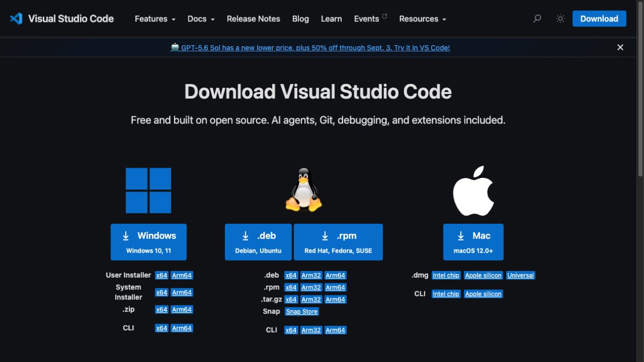Select Arm32 for Linux .tar.gz row
This screenshot has height=362, width=644.
pyautogui.click(x=311, y=300)
